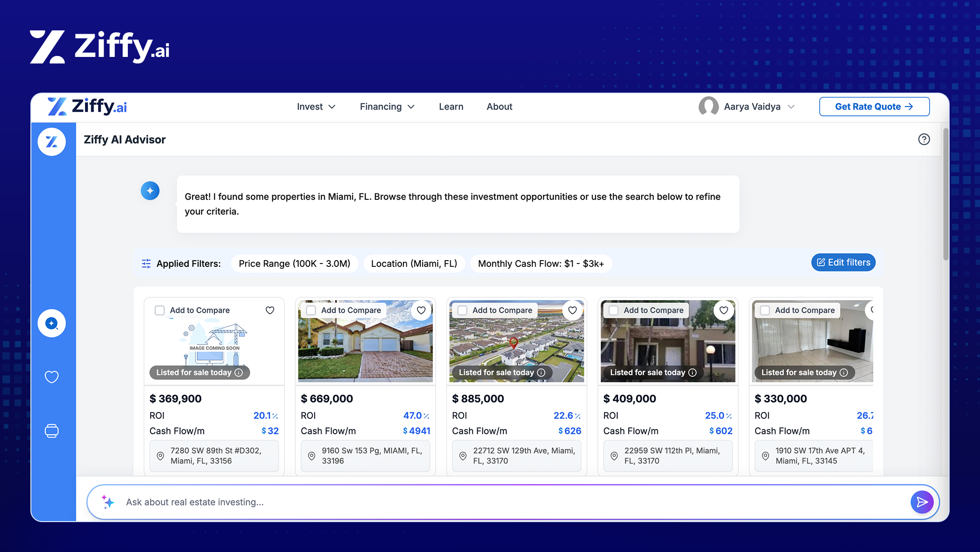Open the AI search icon in sidebar
The image size is (980, 552).
click(52, 323)
